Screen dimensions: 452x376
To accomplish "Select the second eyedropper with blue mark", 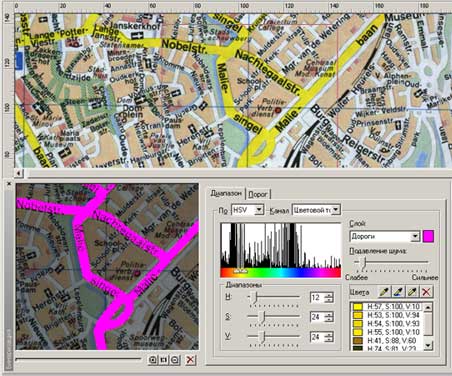I will pyautogui.click(x=398, y=292).
